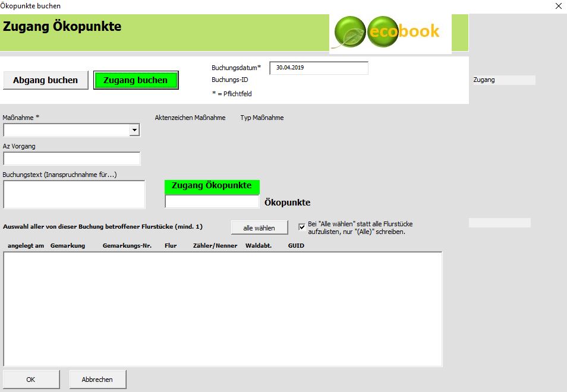The height and width of the screenshot is (392, 567).
Task: Expand the Maßnahme dropdown arrow
Action: (135, 130)
